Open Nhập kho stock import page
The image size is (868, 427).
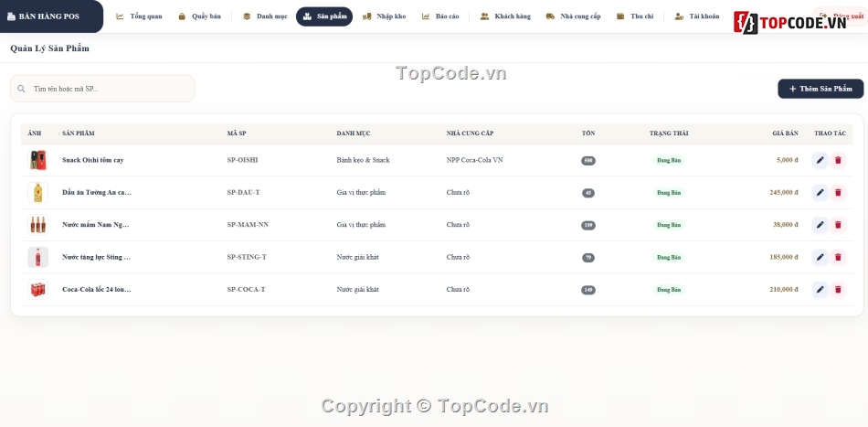point(384,16)
